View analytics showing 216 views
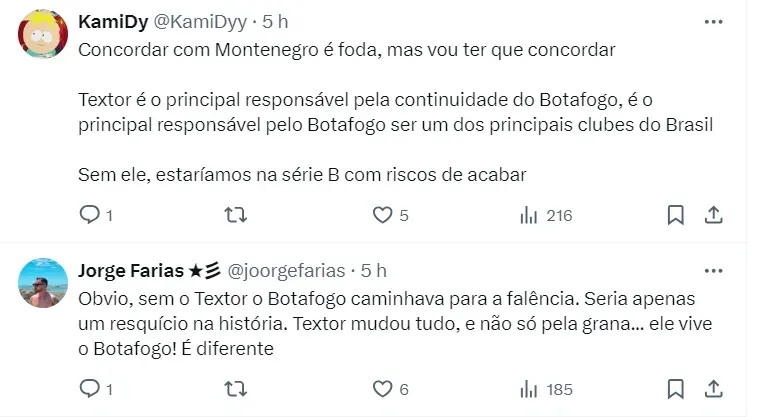The height and width of the screenshot is (417, 773). pos(530,215)
